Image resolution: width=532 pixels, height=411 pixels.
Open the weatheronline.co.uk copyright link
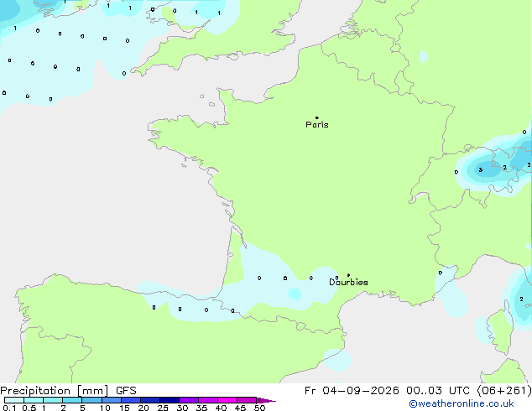click(462, 403)
